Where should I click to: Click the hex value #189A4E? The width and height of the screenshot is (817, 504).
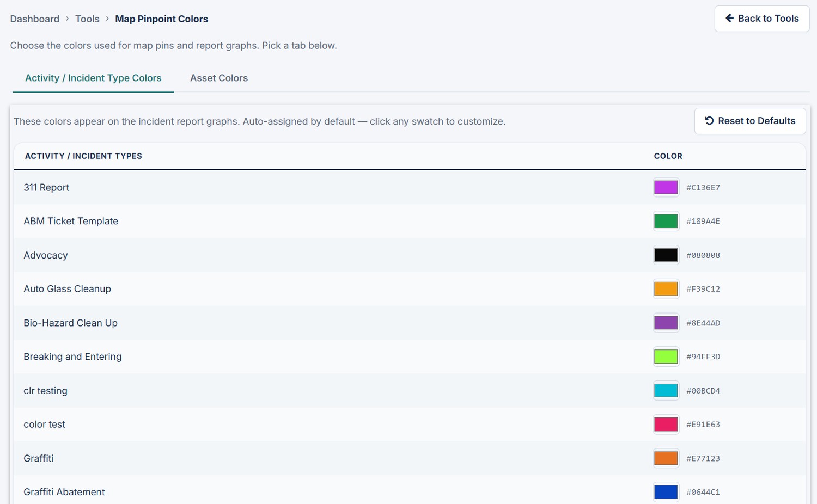point(703,222)
